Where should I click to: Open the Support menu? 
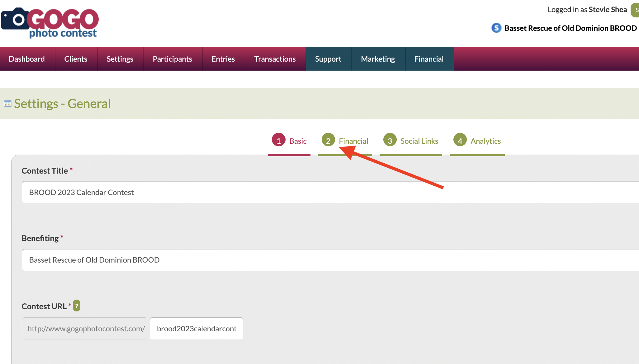point(328,59)
